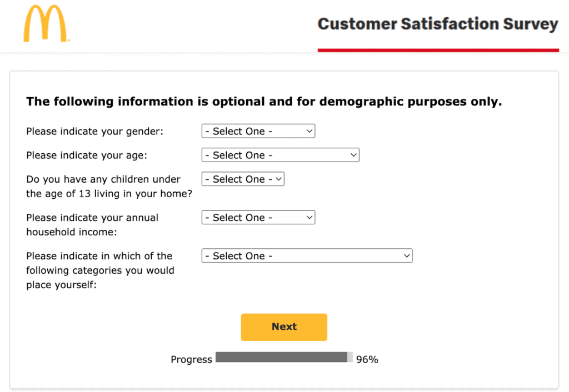Click the chevron arrow on the categories dropdown
569x392 pixels.
407,256
